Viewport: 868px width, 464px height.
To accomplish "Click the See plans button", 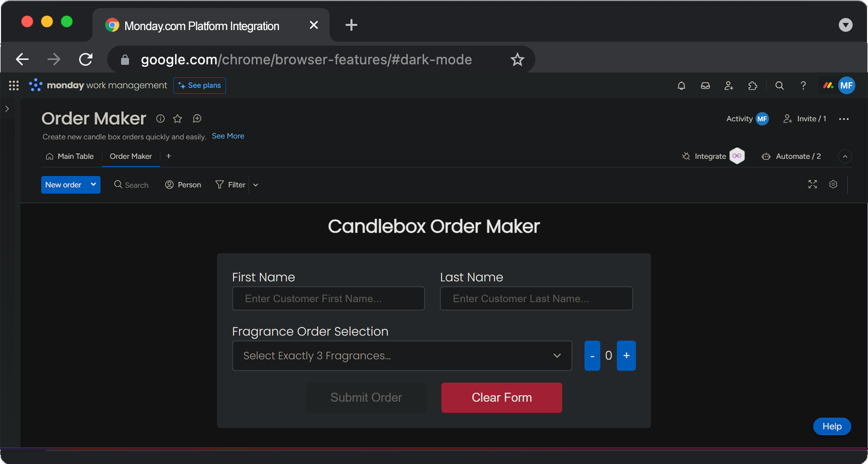I will point(200,85).
